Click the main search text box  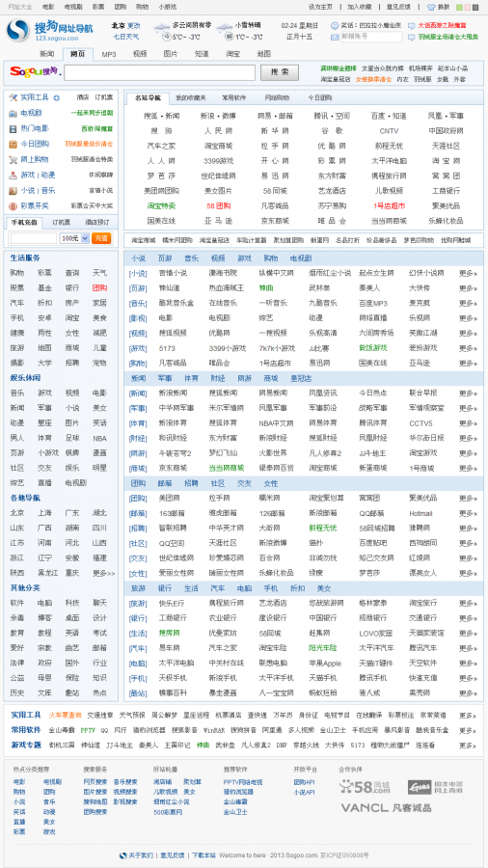(160, 72)
